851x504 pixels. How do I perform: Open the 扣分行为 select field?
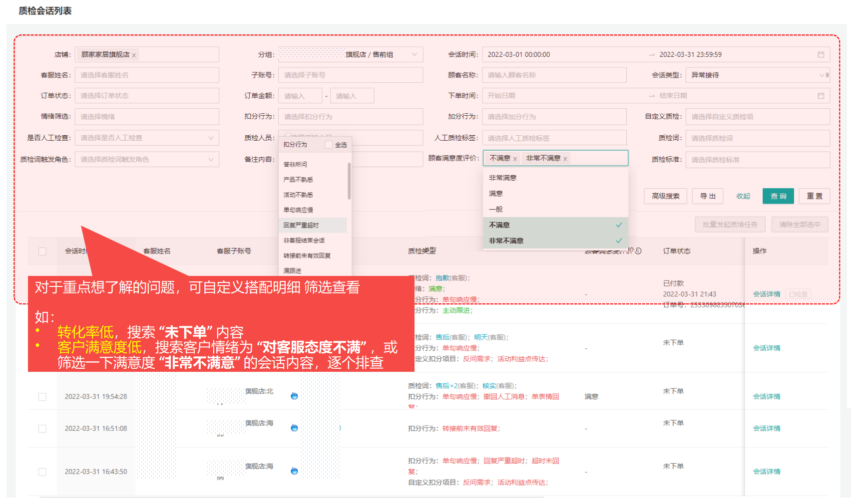click(351, 116)
